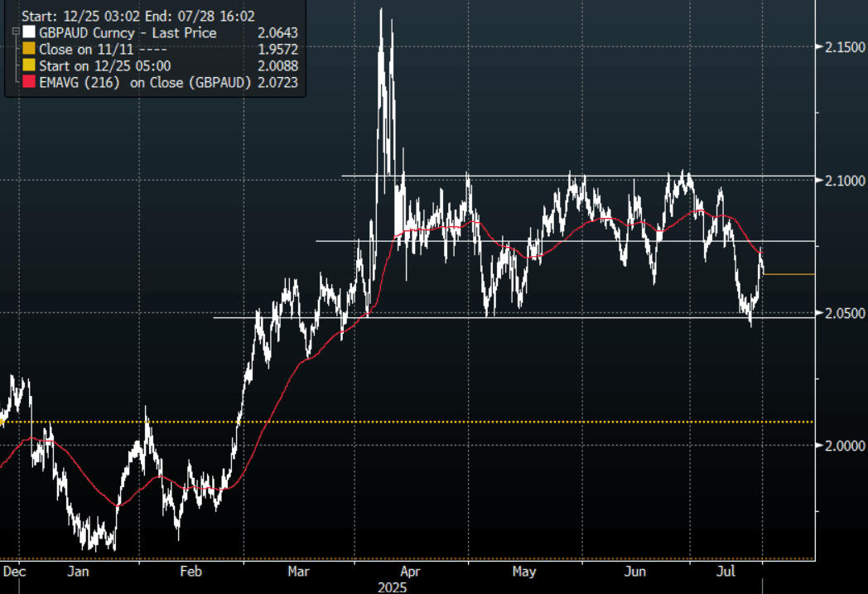
Task: Click the Feb label on time axis
Action: pos(191,572)
